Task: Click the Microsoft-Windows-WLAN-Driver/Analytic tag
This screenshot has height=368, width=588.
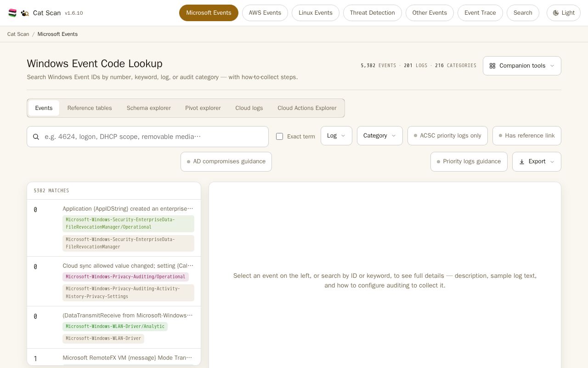Action: coord(115,327)
